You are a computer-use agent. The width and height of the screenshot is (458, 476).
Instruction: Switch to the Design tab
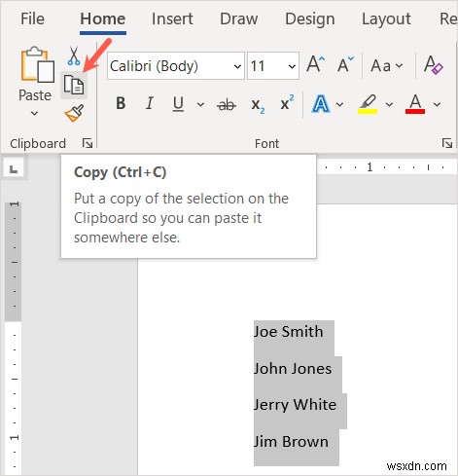(310, 18)
